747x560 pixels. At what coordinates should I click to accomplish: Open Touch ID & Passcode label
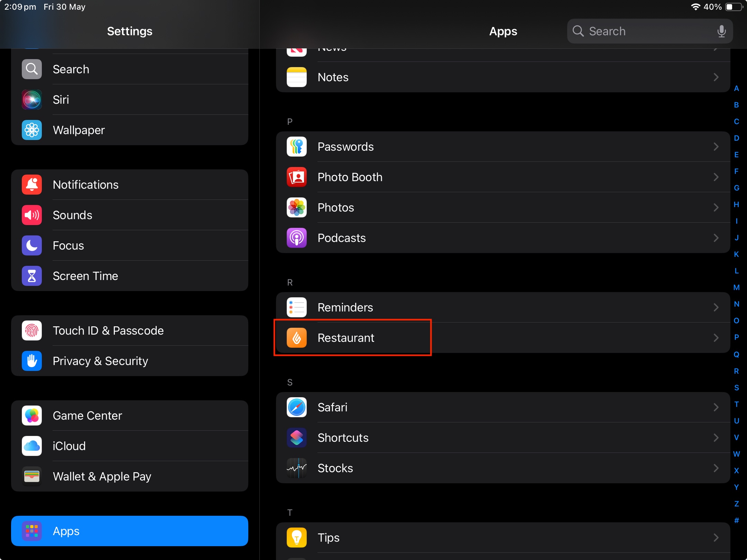pos(108,330)
